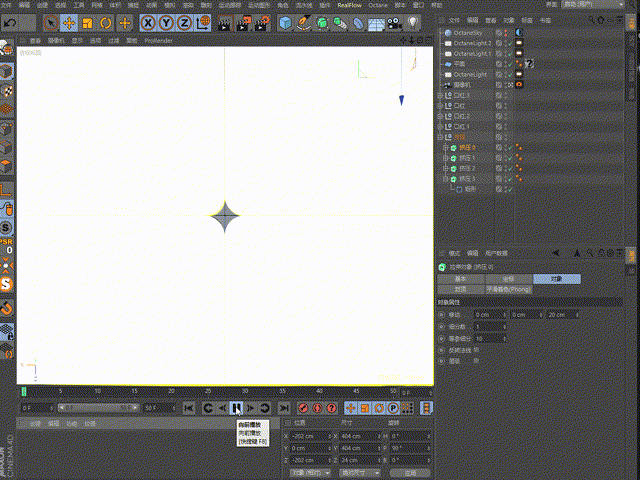Click Render to Picture Viewer icon
Screen dimensions: 640x480
click(x=244, y=23)
